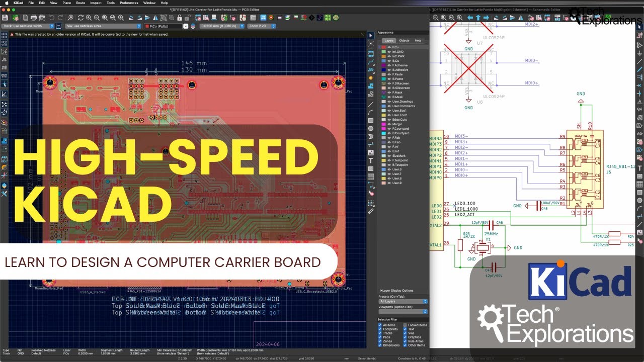Click the Print icon in the top toolbar
Image resolution: width=644 pixels, height=362 pixels.
[34, 18]
